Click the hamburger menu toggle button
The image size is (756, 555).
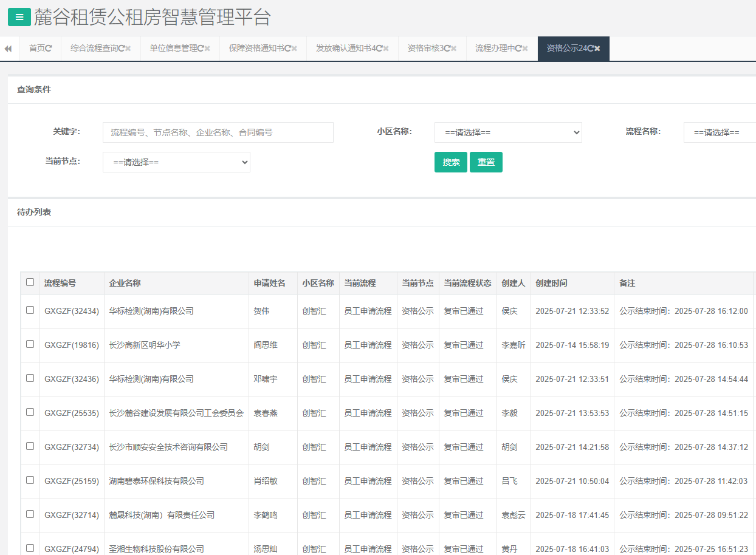coord(19,17)
